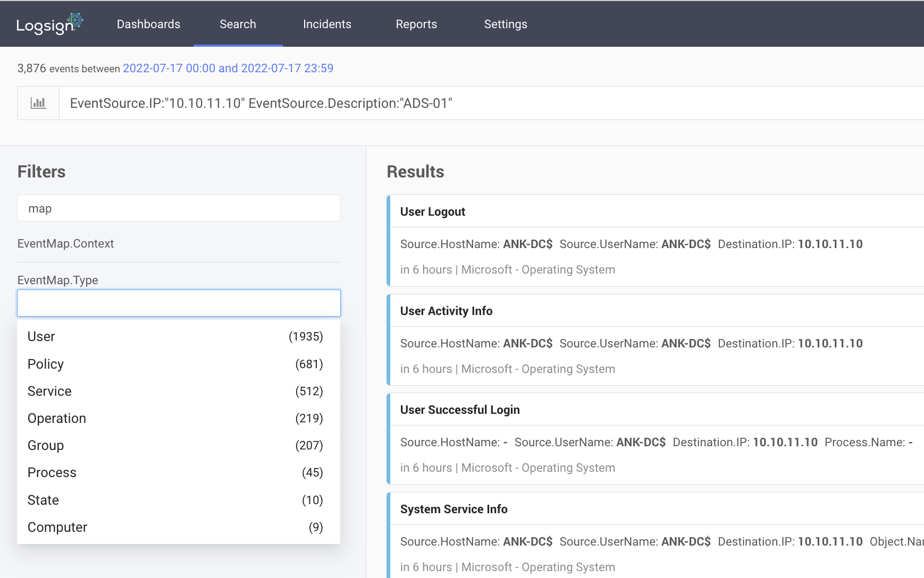Open the Reports tab
Viewport: 924px width, 578px height.
pyautogui.click(x=416, y=24)
